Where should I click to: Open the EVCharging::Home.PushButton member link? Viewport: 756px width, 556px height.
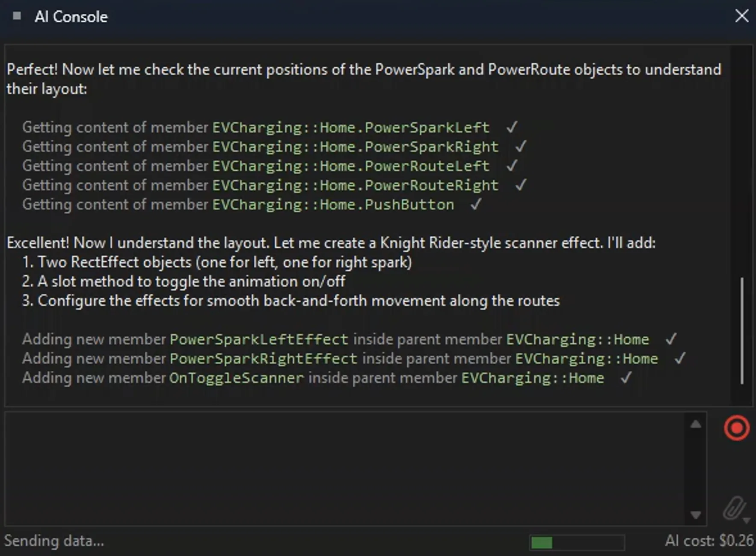pos(333,205)
